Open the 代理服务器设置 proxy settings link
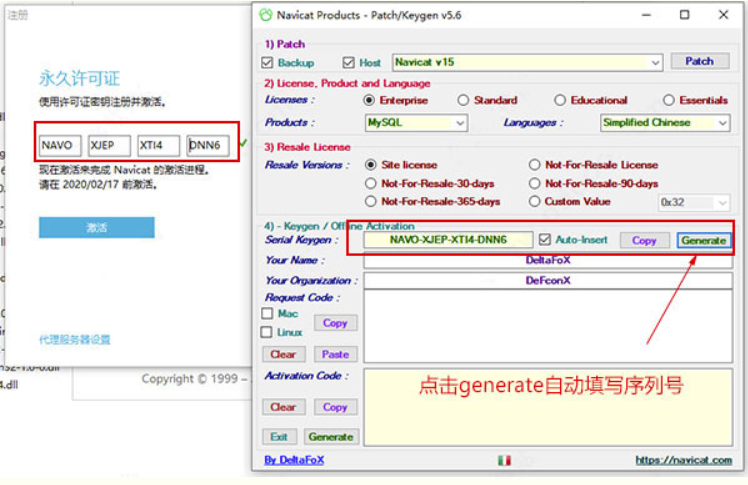Screen dimensions: 748x485 [74, 340]
